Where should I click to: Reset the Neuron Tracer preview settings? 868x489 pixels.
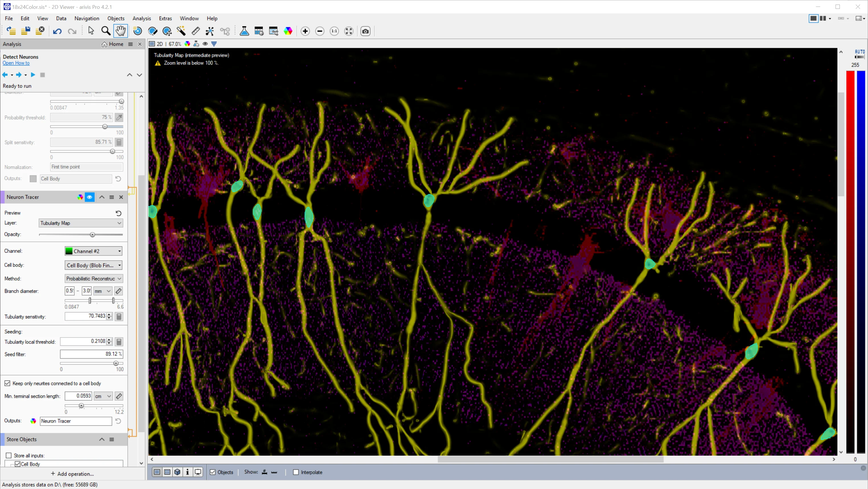118,213
